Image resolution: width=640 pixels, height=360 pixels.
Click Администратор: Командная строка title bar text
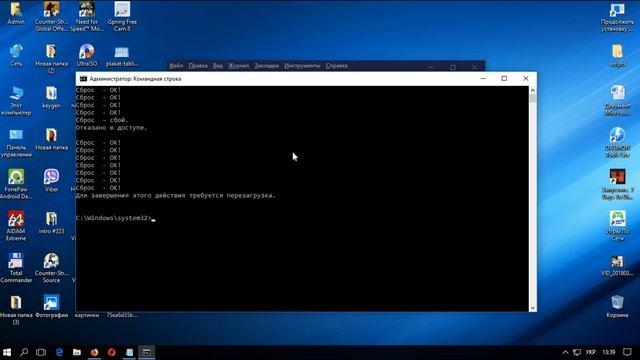(x=135, y=79)
